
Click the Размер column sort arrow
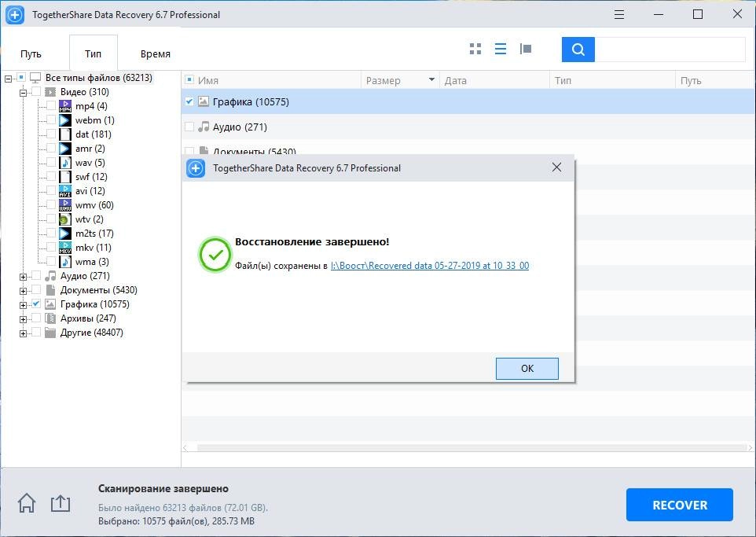[431, 79]
